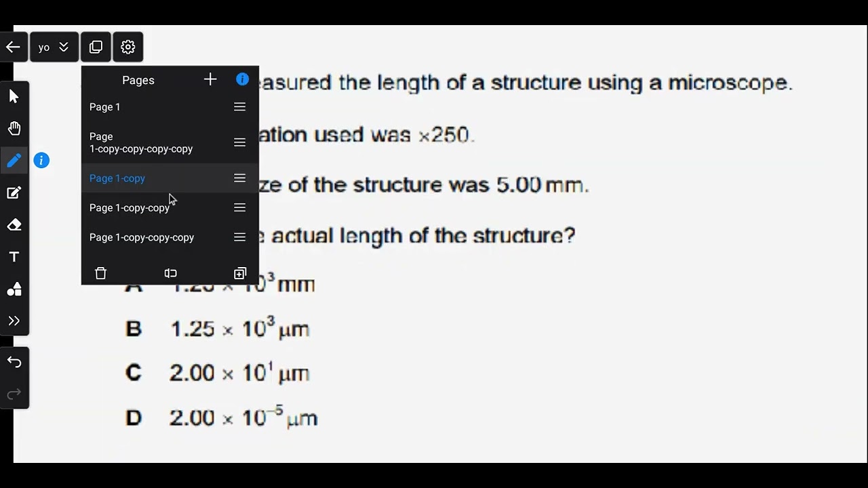Switch to Page 1
The height and width of the screenshot is (488, 868).
pos(105,107)
